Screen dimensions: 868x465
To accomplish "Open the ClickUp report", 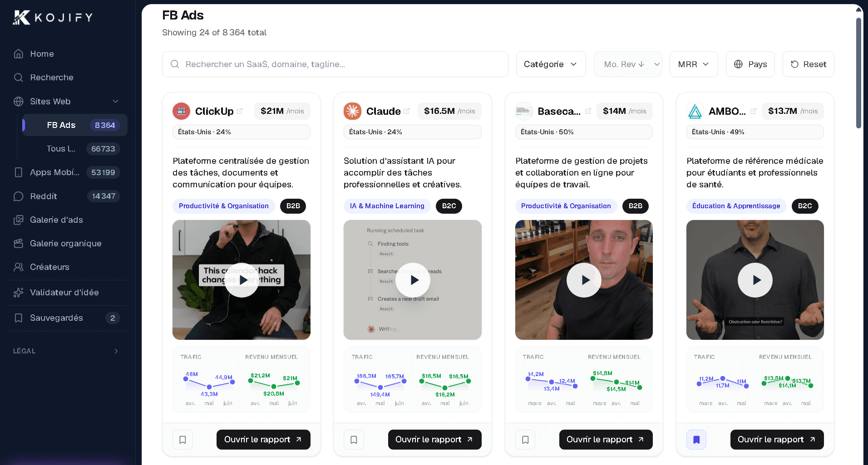I will tap(263, 440).
